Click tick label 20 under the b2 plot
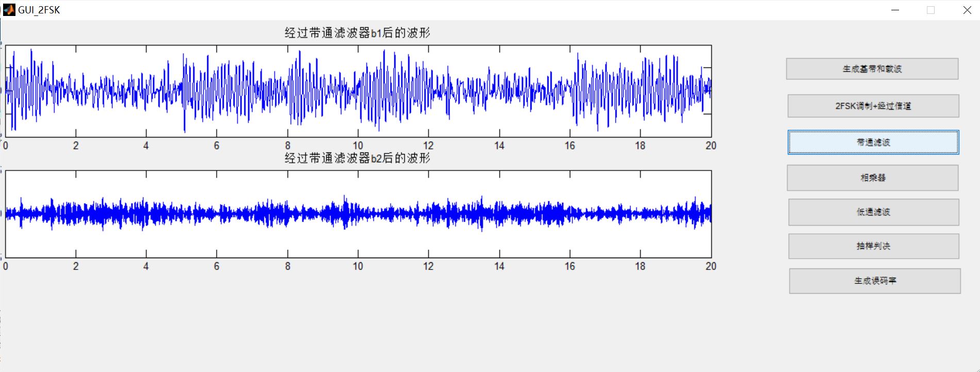Image resolution: width=980 pixels, height=372 pixels. (x=711, y=266)
